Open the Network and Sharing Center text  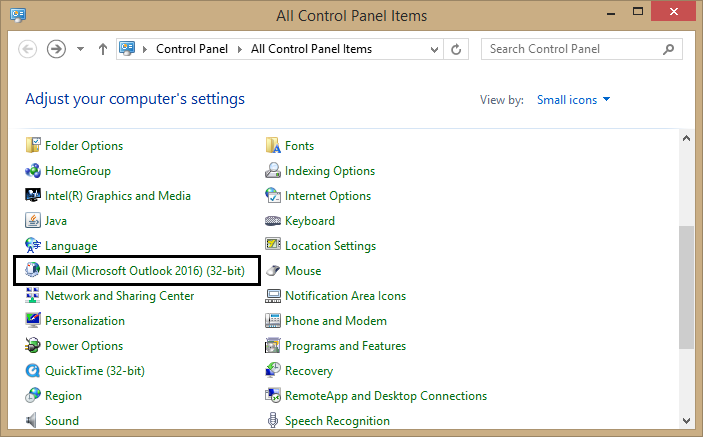pyautogui.click(x=119, y=296)
